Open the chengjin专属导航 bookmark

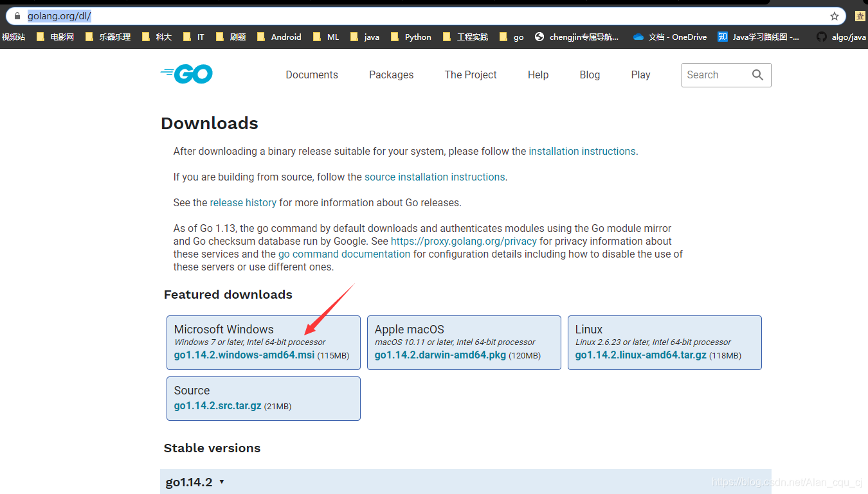tap(577, 37)
